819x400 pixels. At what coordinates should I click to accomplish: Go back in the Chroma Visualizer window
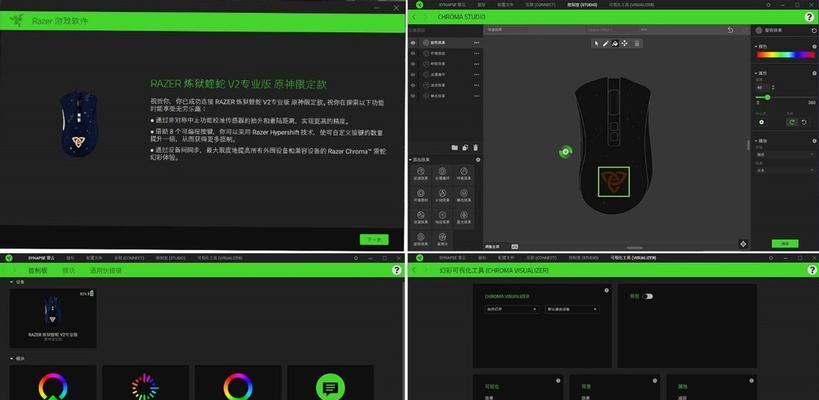tap(414, 270)
